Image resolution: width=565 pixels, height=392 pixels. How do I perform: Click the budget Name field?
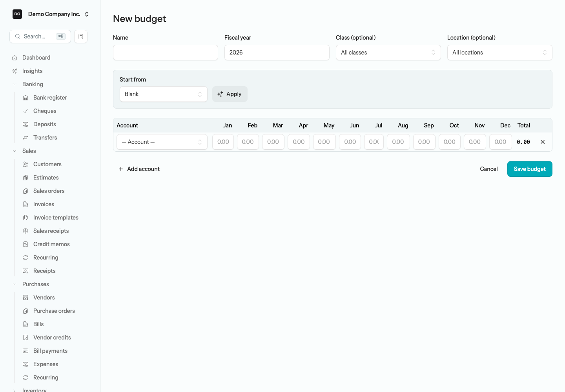pyautogui.click(x=166, y=53)
